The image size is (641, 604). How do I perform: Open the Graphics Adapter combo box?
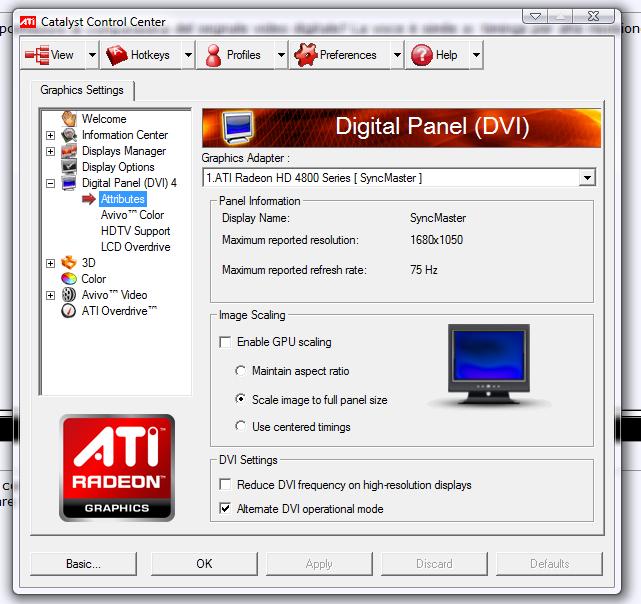click(399, 178)
